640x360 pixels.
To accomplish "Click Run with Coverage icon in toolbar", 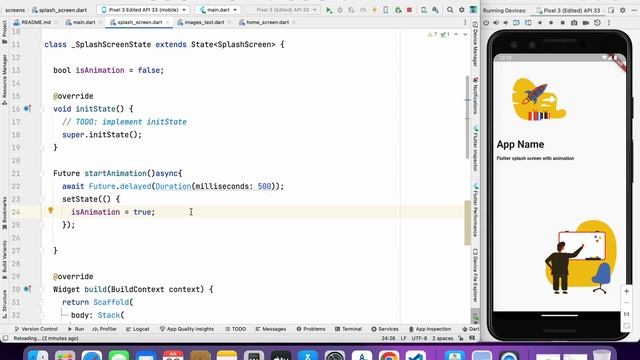I will (x=351, y=10).
